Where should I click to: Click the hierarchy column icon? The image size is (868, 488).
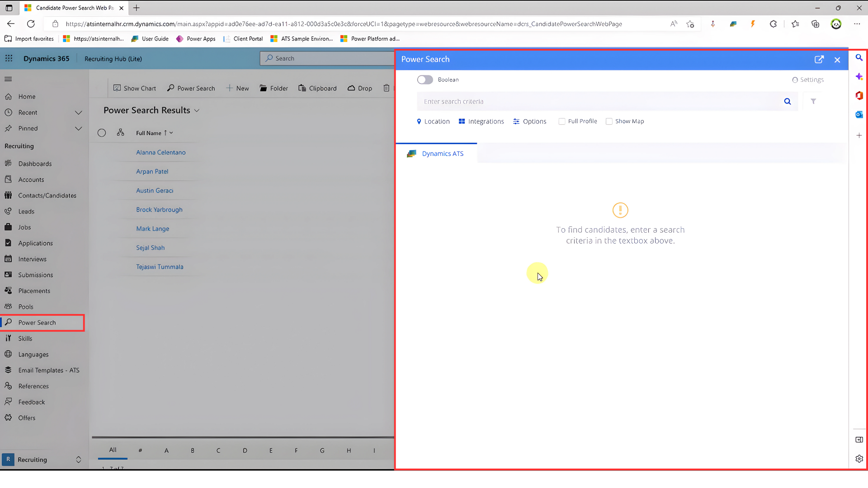click(x=120, y=132)
